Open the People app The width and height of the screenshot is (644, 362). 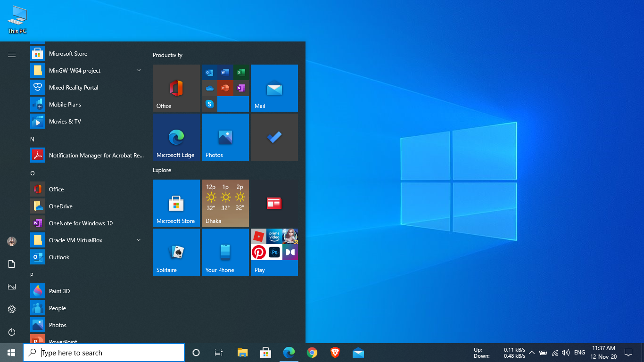click(x=87, y=308)
